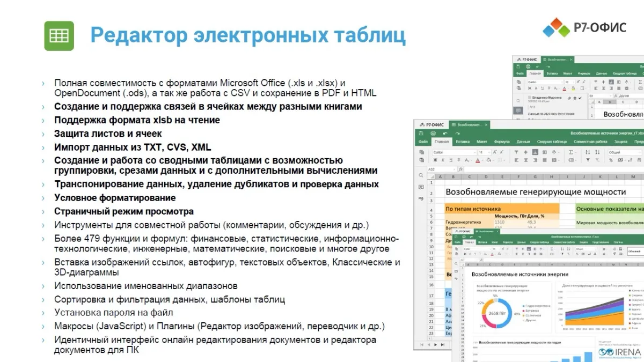The height and width of the screenshot is (362, 644).
Task: Open the search magnifier in the middle window's sidebar
Action: coord(420,175)
